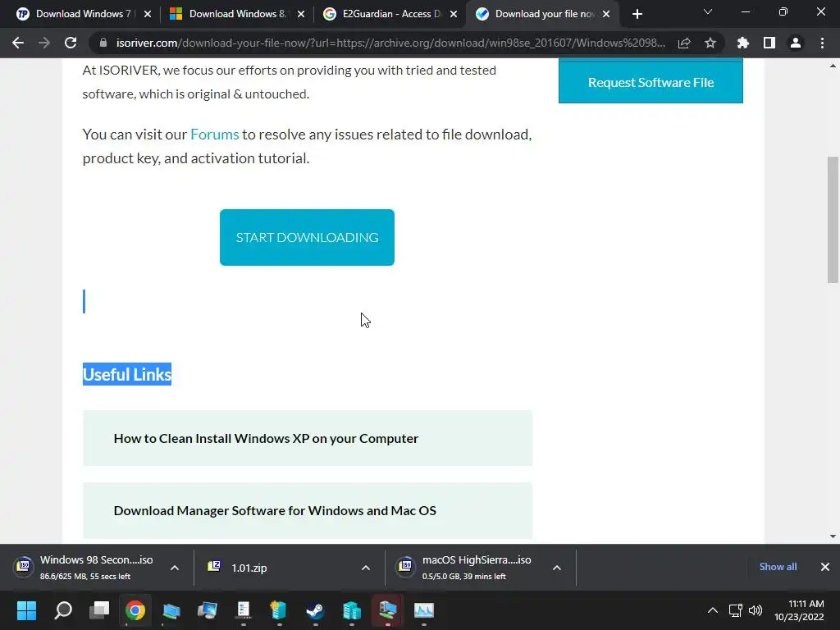Open the Steam taskbar icon

click(315, 610)
